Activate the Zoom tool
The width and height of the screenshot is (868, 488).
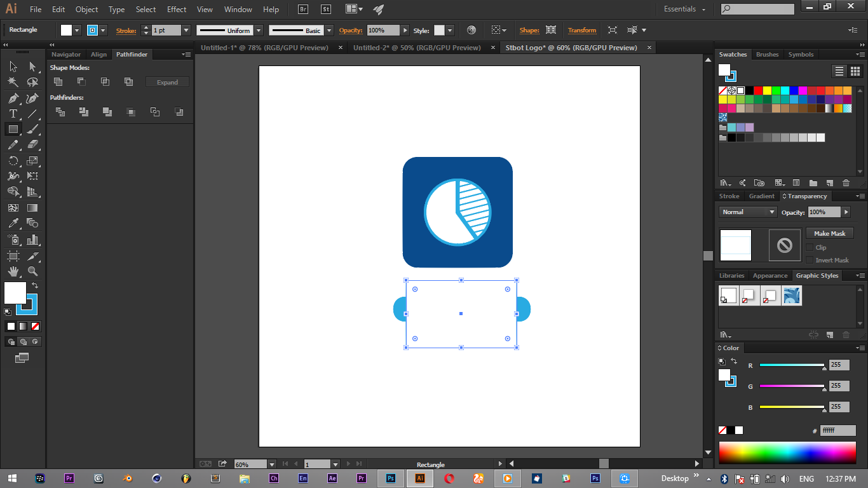tap(32, 271)
